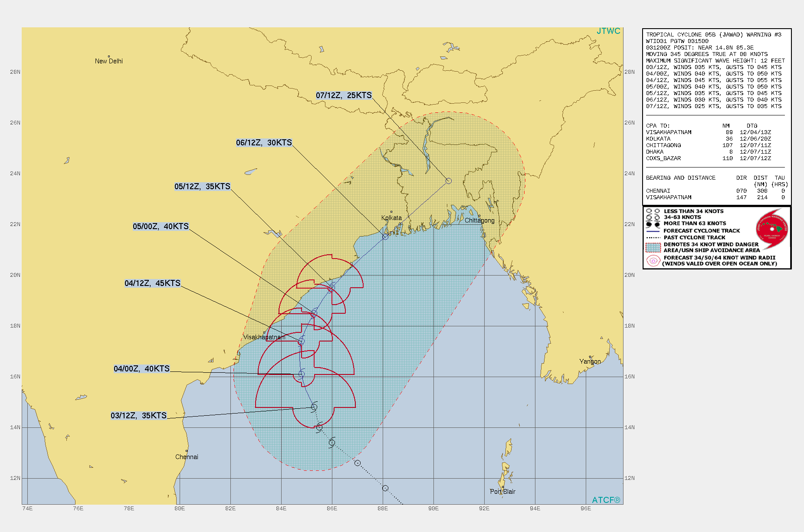Image resolution: width=804 pixels, height=532 pixels.
Task: Click the forecast wind radii legend icon
Action: click(x=653, y=261)
